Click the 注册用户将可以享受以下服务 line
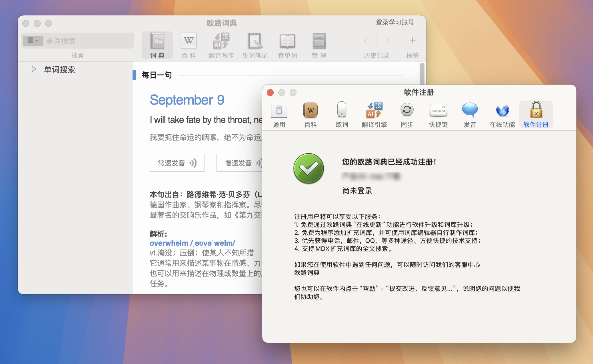Image resolution: width=593 pixels, height=364 pixels. click(337, 217)
